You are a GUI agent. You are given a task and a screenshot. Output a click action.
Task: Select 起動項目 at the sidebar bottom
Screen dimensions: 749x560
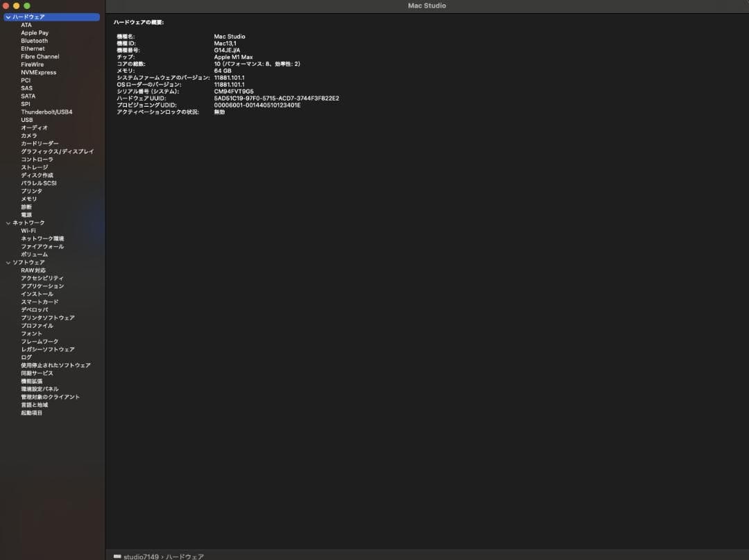pos(31,412)
